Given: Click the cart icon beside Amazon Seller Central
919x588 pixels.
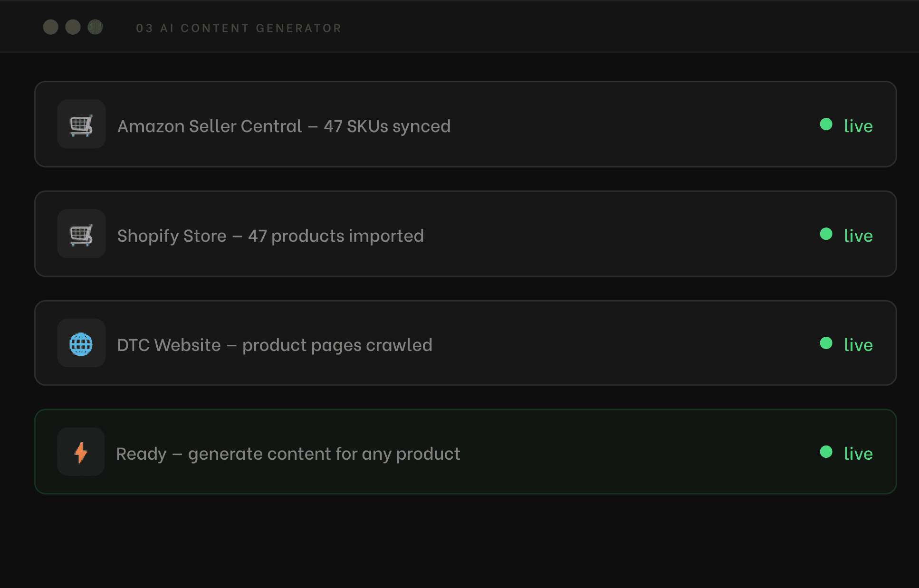Looking at the screenshot, I should (x=81, y=125).
